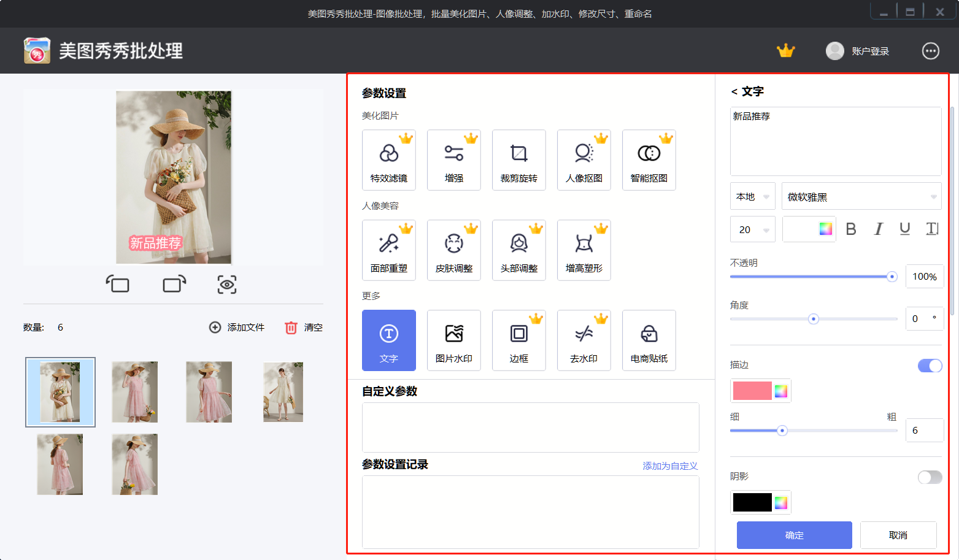Open the 人像抠图 portrait cutout tool

pos(583,160)
